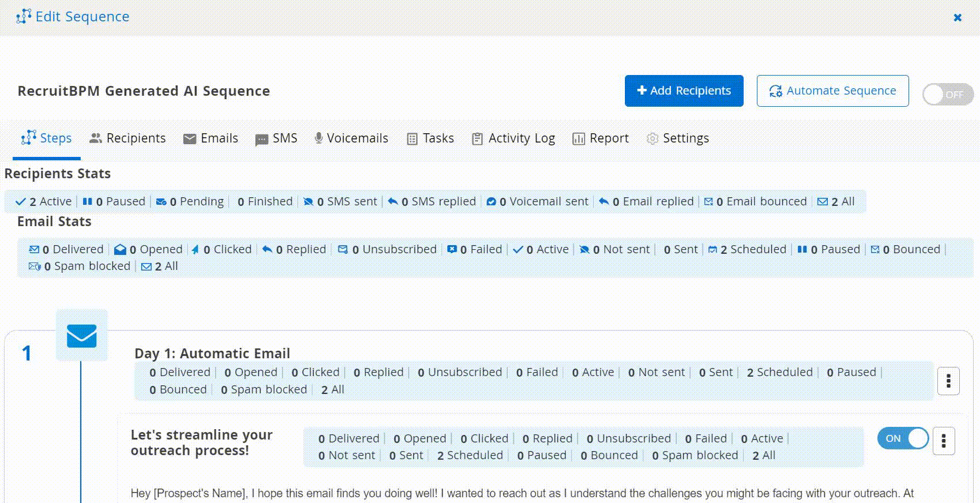This screenshot has height=503, width=980.
Task: Click "Let's streamline your outreach process!" subject
Action: click(202, 442)
